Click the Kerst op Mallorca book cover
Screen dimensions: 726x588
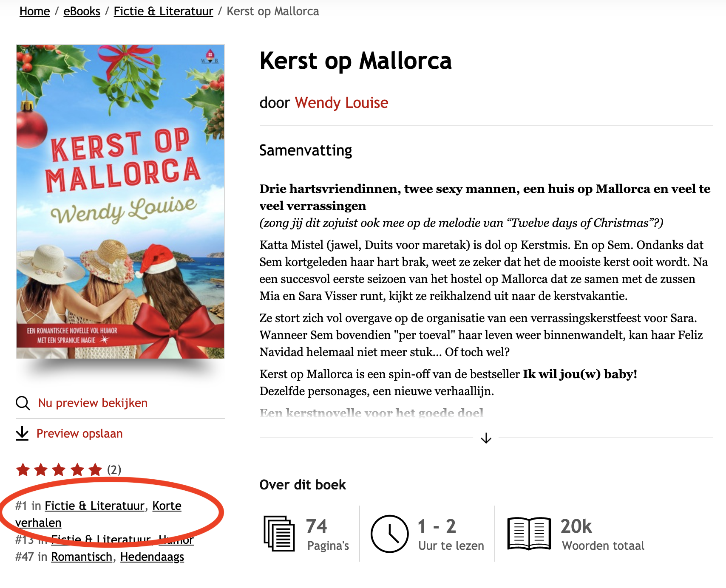tap(120, 202)
